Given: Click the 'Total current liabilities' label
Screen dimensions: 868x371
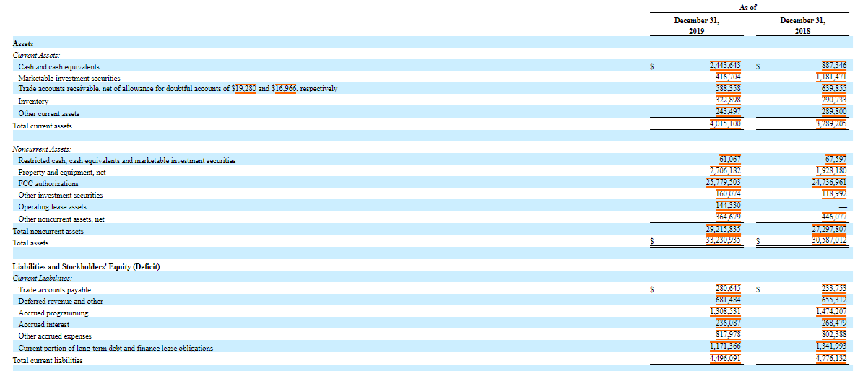Looking at the screenshot, I should click(48, 360).
